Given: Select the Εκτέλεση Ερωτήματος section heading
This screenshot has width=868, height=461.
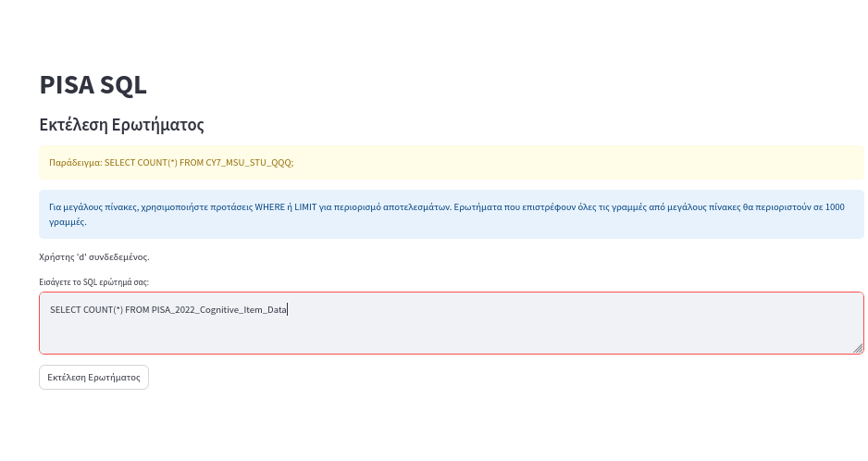Looking at the screenshot, I should pyautogui.click(x=121, y=125).
